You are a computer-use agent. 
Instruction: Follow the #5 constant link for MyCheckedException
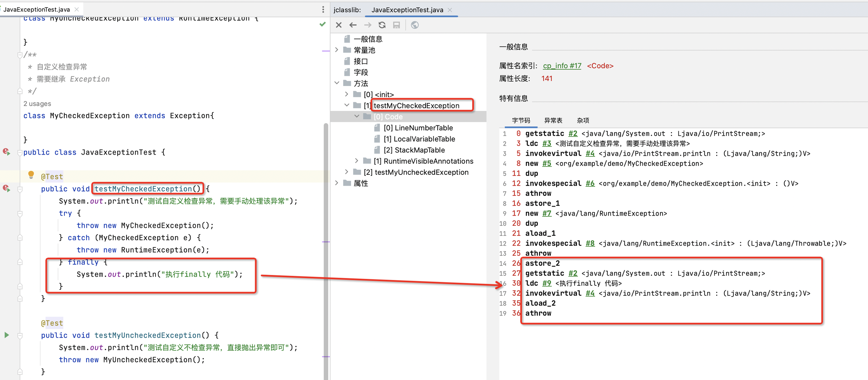546,164
